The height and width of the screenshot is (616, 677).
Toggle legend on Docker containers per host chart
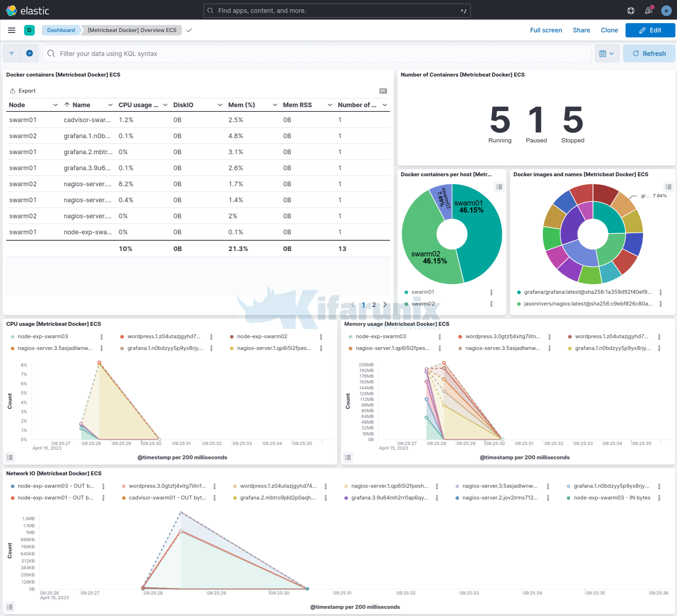[x=499, y=187]
